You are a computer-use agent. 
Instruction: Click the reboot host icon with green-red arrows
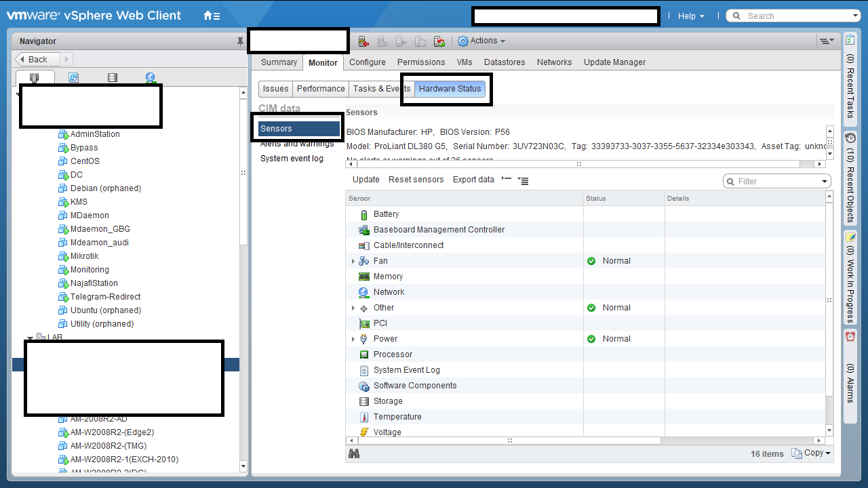click(x=439, y=41)
